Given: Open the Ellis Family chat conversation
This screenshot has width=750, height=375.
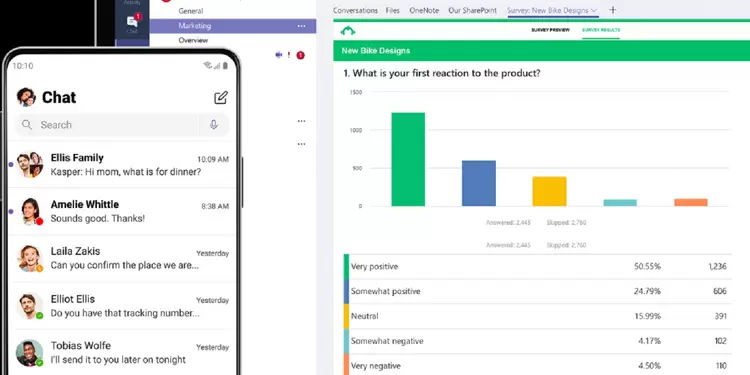Looking at the screenshot, I should (x=122, y=165).
